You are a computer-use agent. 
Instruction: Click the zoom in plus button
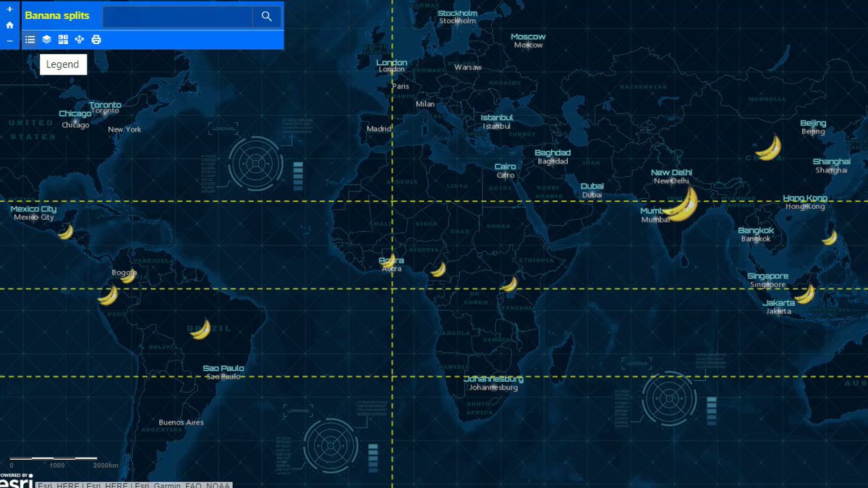pos(9,9)
